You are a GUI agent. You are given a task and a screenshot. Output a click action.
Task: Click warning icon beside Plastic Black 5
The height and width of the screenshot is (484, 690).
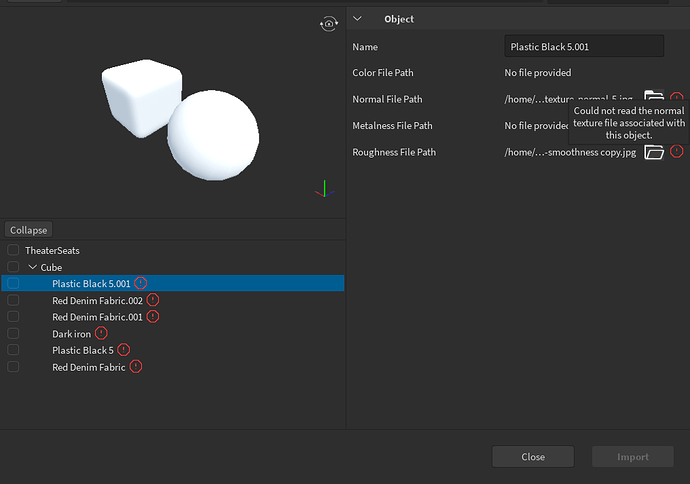point(123,350)
